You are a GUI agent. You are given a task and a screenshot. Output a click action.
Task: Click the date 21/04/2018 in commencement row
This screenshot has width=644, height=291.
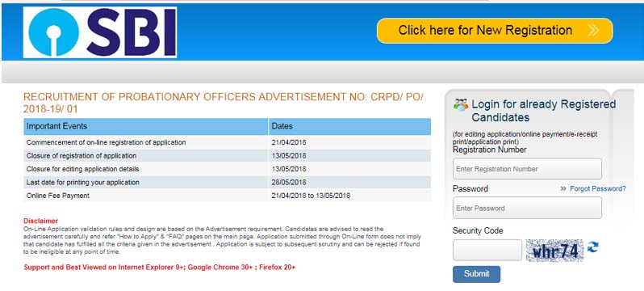pos(289,143)
